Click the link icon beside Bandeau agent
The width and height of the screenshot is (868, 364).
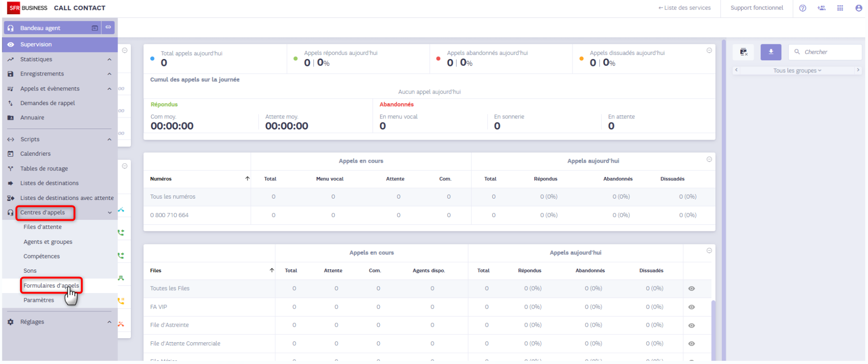tap(108, 28)
